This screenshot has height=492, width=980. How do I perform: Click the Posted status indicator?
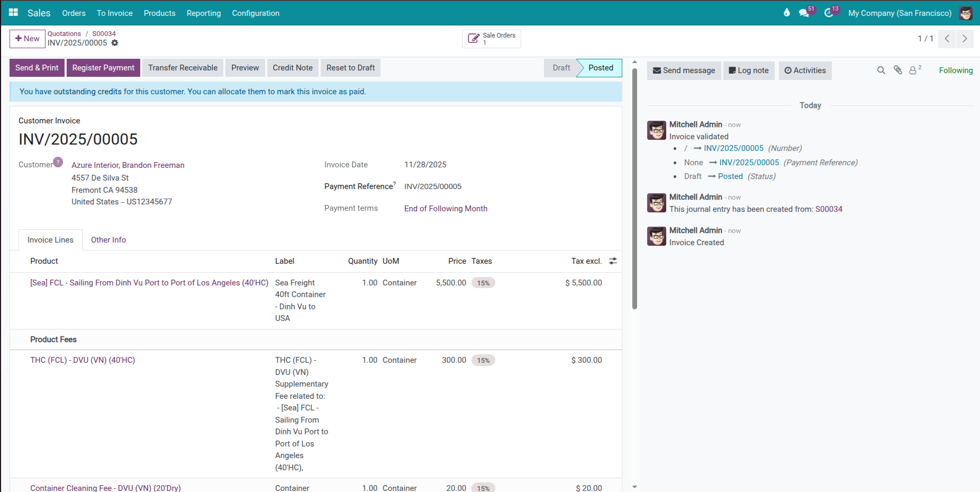(600, 68)
